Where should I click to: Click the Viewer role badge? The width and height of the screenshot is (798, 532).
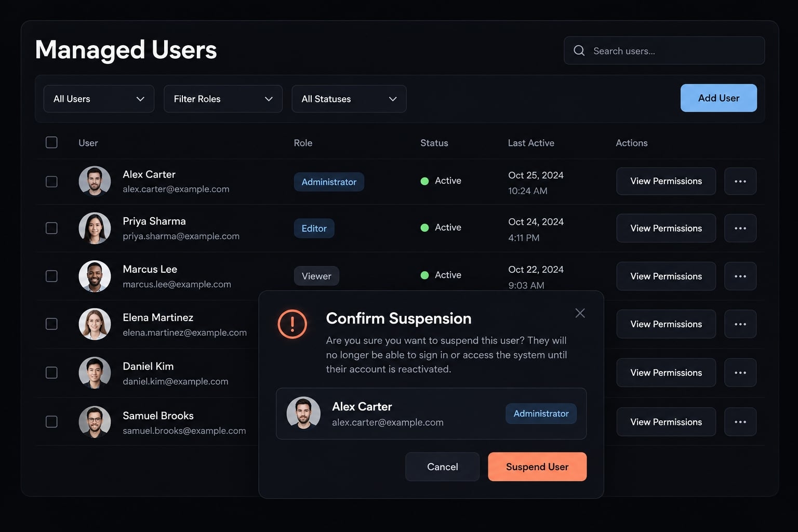tap(316, 276)
